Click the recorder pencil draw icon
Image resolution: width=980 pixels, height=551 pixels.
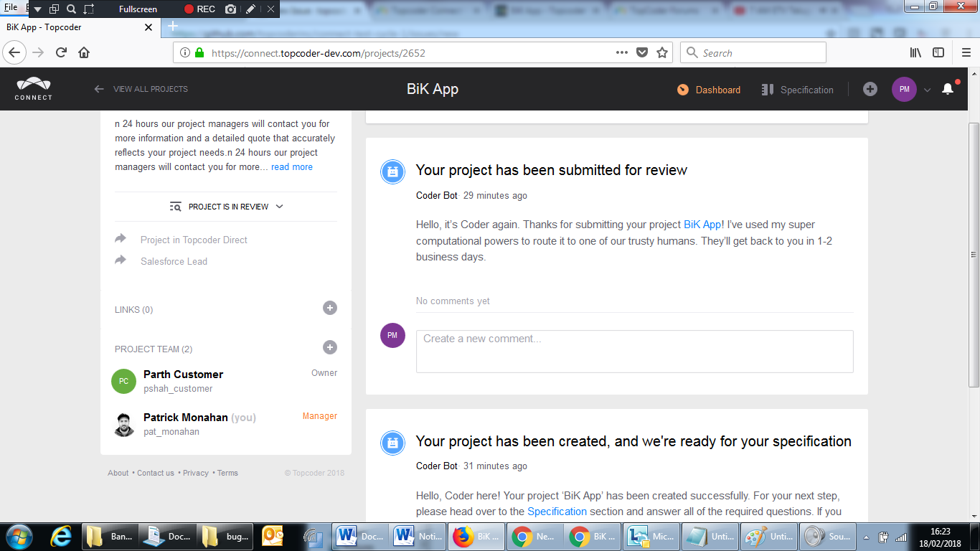coord(250,9)
